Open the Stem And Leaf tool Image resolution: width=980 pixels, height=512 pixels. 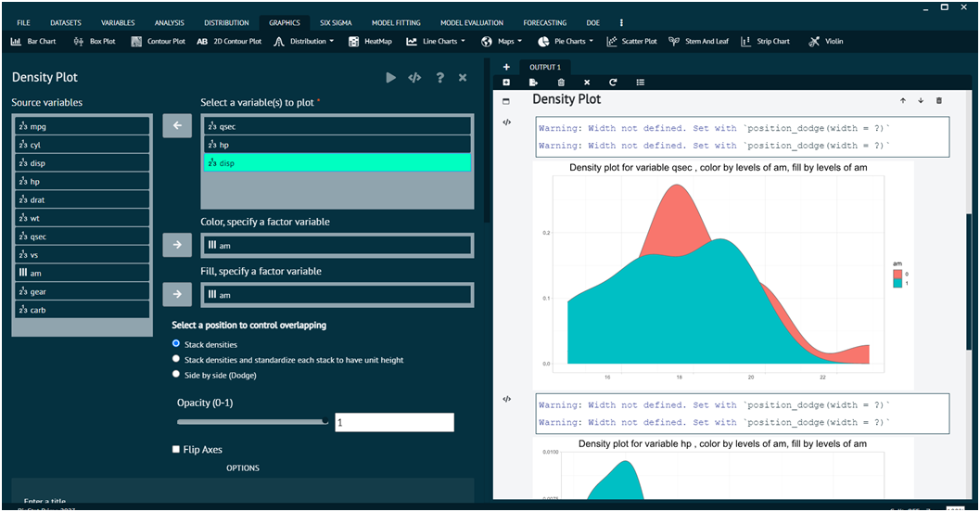pyautogui.click(x=699, y=41)
